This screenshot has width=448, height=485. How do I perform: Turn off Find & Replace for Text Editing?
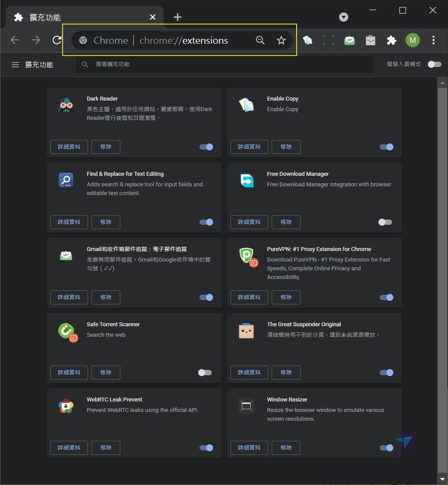pos(206,222)
